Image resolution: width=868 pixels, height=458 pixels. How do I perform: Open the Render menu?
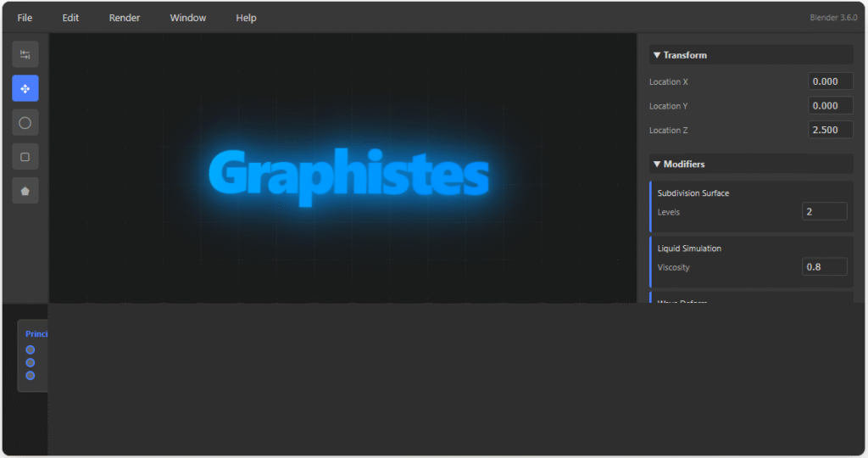(x=125, y=18)
